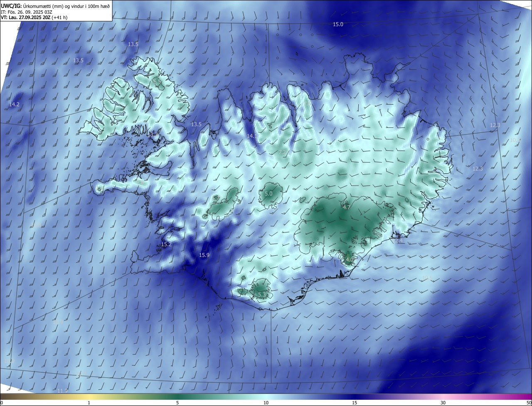Click the 14.1 value label on the map
The width and height of the screenshot is (532, 406).
pos(252,136)
